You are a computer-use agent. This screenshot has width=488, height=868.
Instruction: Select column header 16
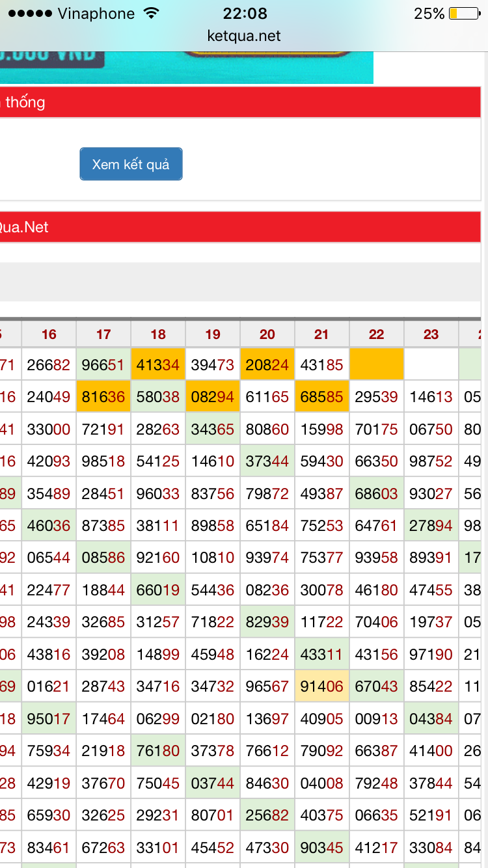pyautogui.click(x=49, y=334)
